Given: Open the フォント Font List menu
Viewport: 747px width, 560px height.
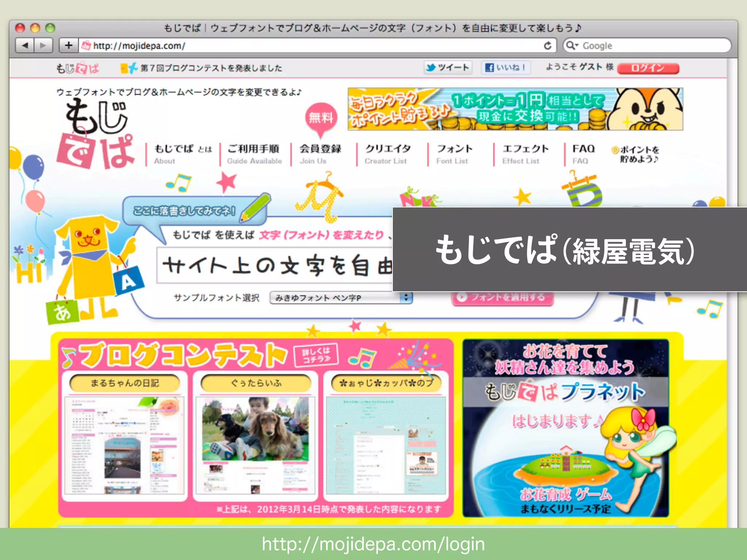Looking at the screenshot, I should [454, 154].
